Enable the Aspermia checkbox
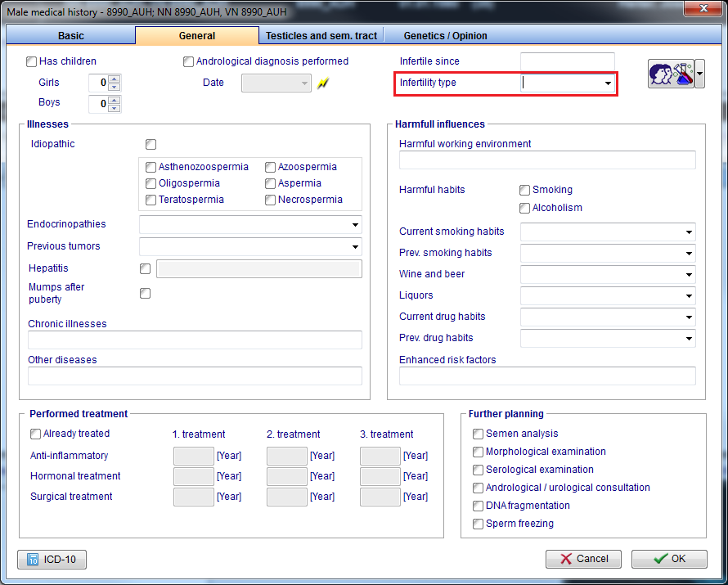 coord(270,183)
